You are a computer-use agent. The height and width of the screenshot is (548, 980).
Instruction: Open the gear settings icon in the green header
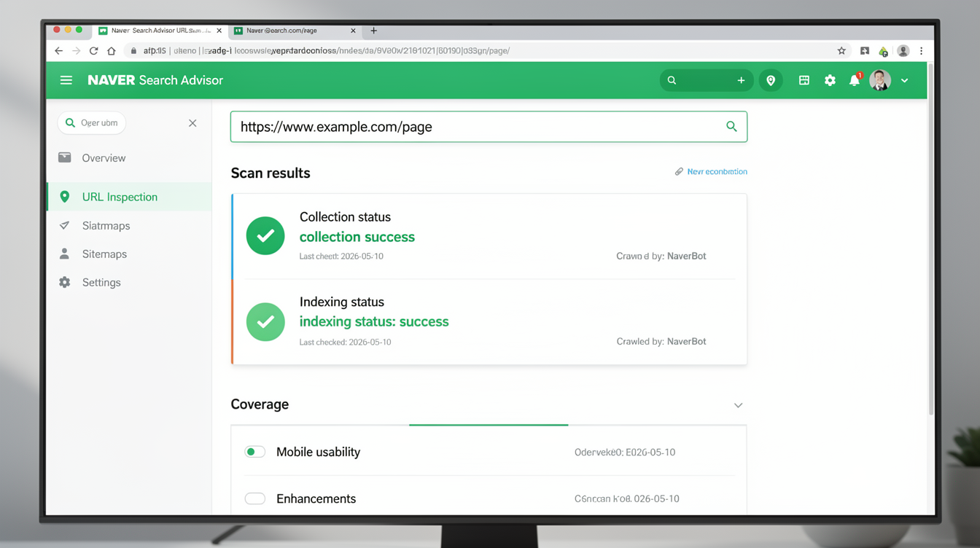830,80
